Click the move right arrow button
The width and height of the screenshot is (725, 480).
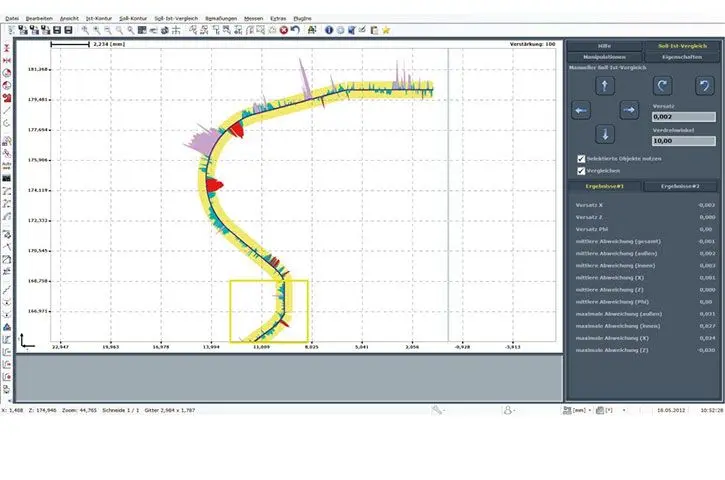(629, 110)
